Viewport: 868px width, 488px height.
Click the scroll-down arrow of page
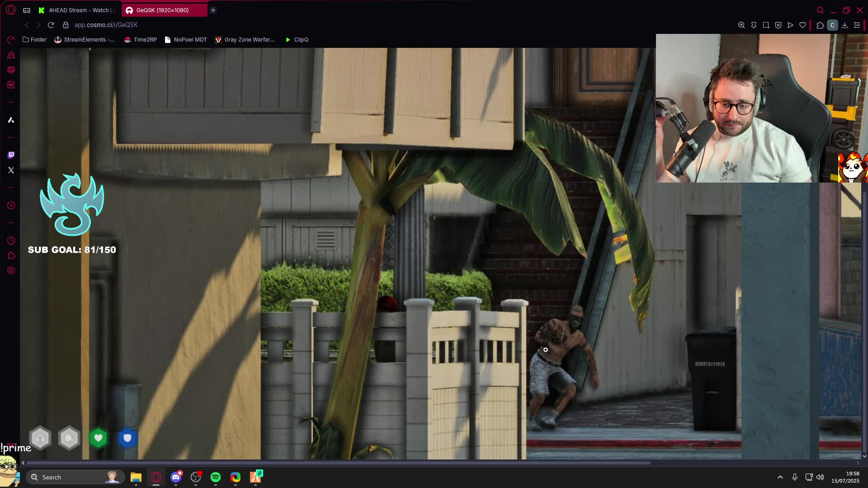(x=864, y=456)
